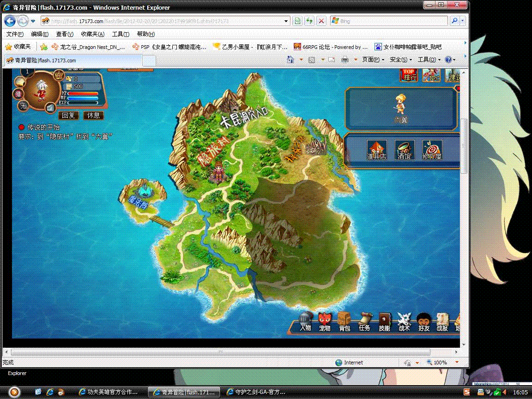Show the NPC list icon
This screenshot has height=399, width=532.
[431, 75]
